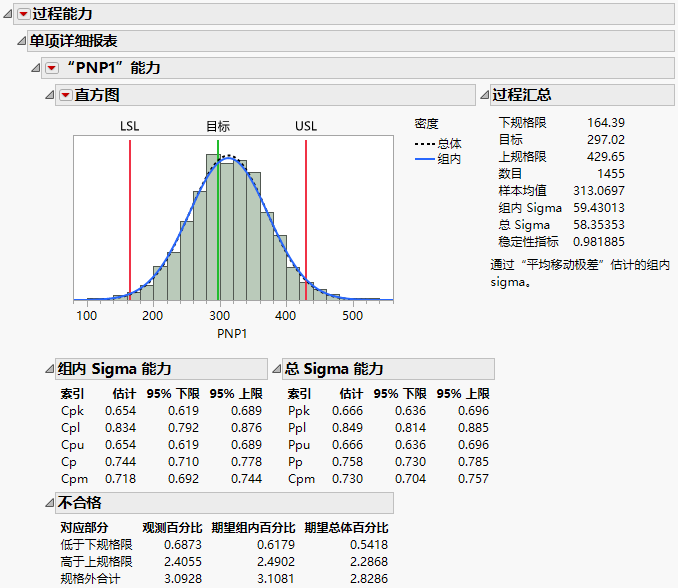This screenshot has height=588, width=678.
Task: Select the 上规格限 value 429.65
Action: pyautogui.click(x=606, y=157)
